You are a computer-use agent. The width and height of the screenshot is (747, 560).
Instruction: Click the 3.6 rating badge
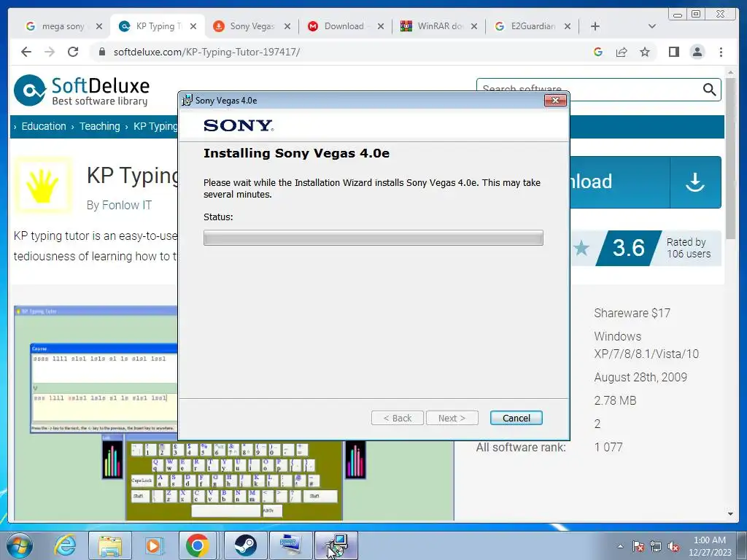point(628,248)
